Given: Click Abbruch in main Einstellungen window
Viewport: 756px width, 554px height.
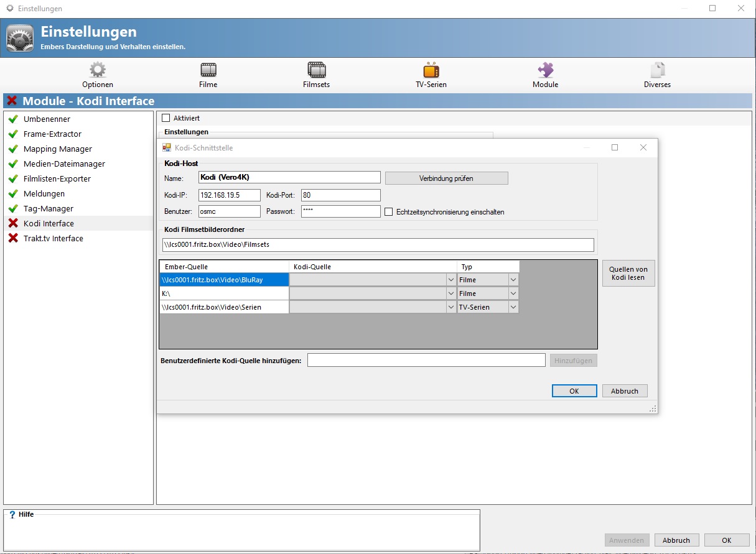Looking at the screenshot, I should coord(676,540).
